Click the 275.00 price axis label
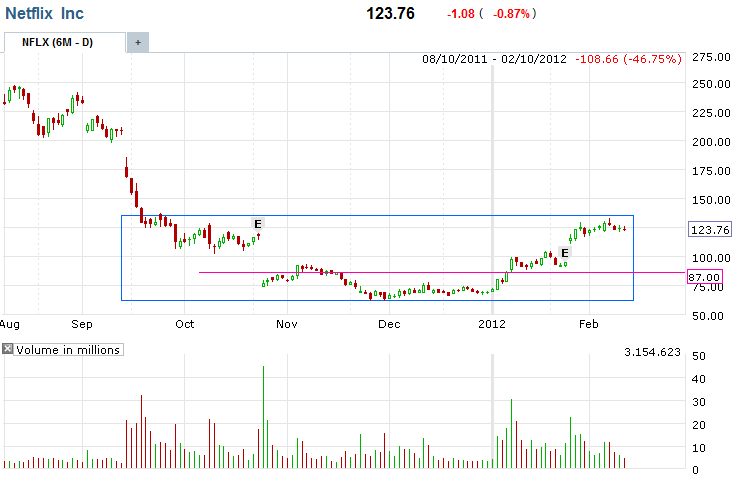This screenshot has height=477, width=741. pyautogui.click(x=711, y=58)
